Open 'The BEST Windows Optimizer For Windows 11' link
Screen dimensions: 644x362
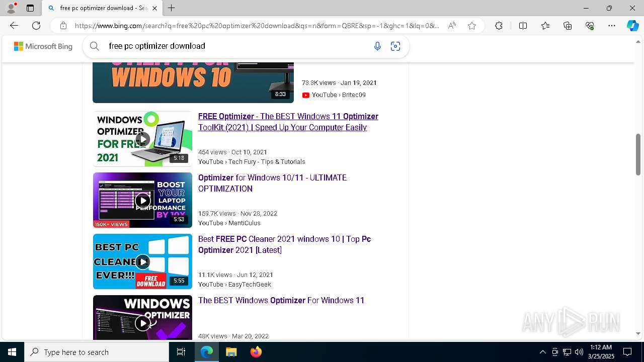(281, 300)
